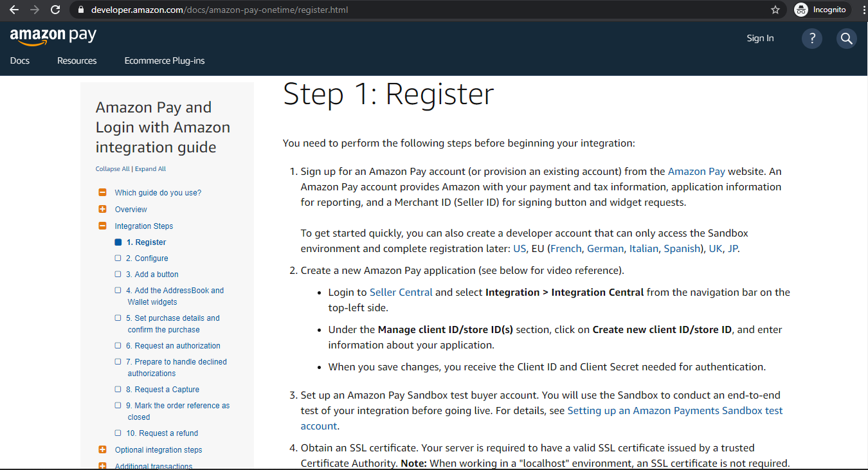
Task: Check the box next to 8. Request a Capture
Action: (118, 389)
